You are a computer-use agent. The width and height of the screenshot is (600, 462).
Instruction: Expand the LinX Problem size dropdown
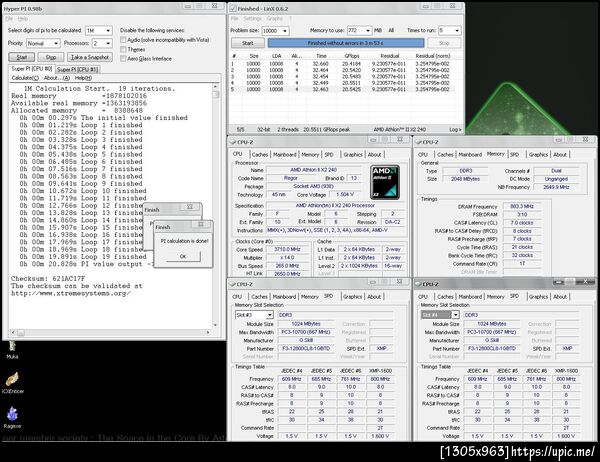tap(275, 31)
